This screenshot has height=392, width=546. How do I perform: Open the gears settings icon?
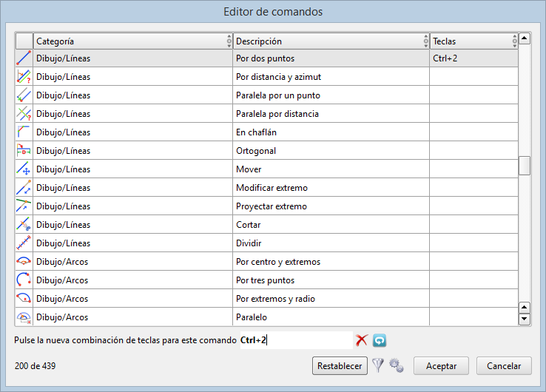click(397, 365)
